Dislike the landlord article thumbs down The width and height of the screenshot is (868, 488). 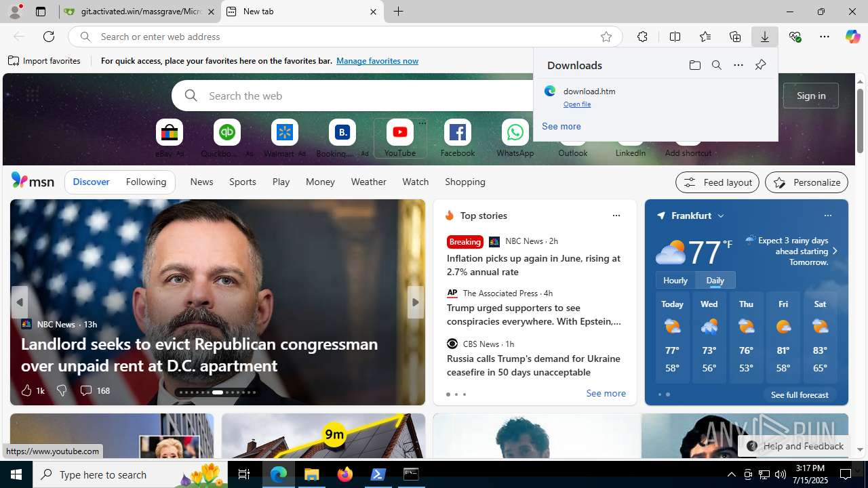(62, 390)
